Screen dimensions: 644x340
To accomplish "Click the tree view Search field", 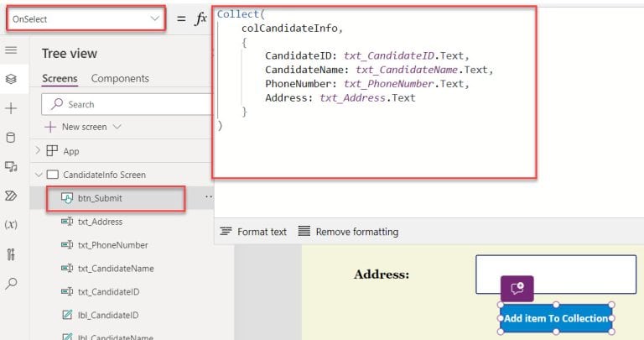I will (x=127, y=104).
